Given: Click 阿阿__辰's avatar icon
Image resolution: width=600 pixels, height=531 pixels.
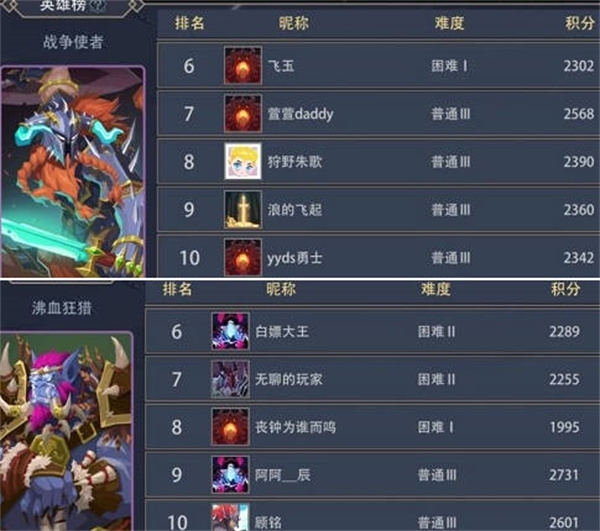Looking at the screenshot, I should click(230, 475).
